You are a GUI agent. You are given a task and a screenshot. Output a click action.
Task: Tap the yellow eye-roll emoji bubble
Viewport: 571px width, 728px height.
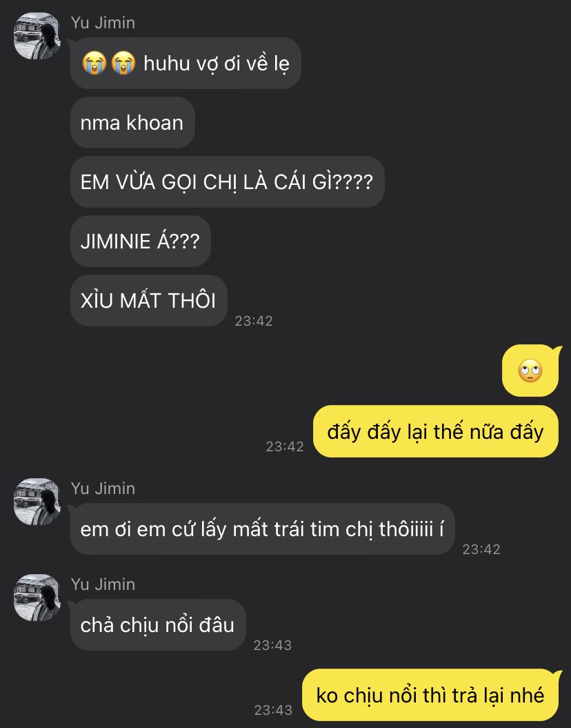tap(530, 371)
